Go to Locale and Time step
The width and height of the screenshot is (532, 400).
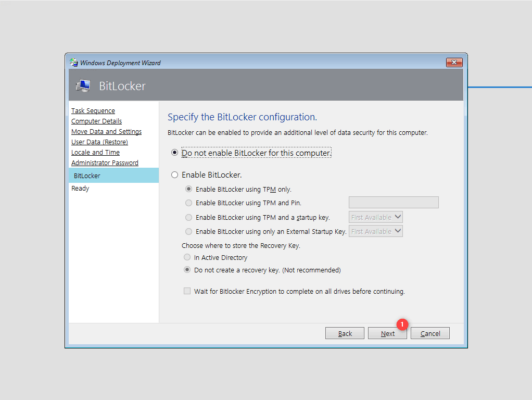point(95,152)
